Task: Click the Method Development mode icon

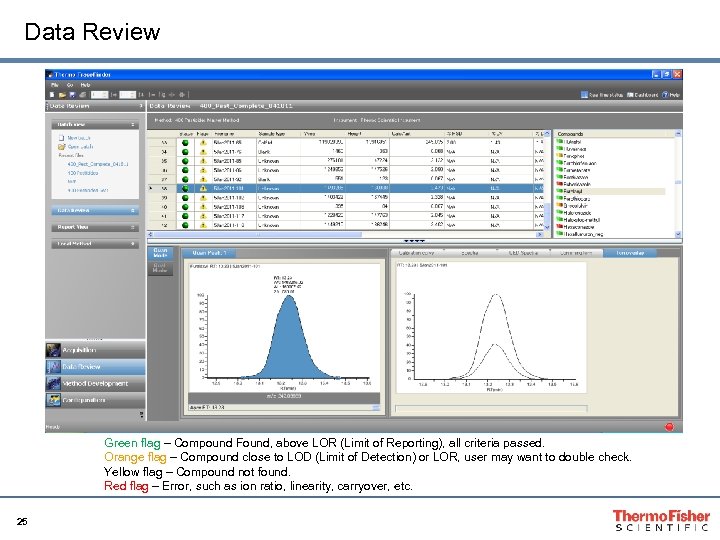Action: point(53,383)
